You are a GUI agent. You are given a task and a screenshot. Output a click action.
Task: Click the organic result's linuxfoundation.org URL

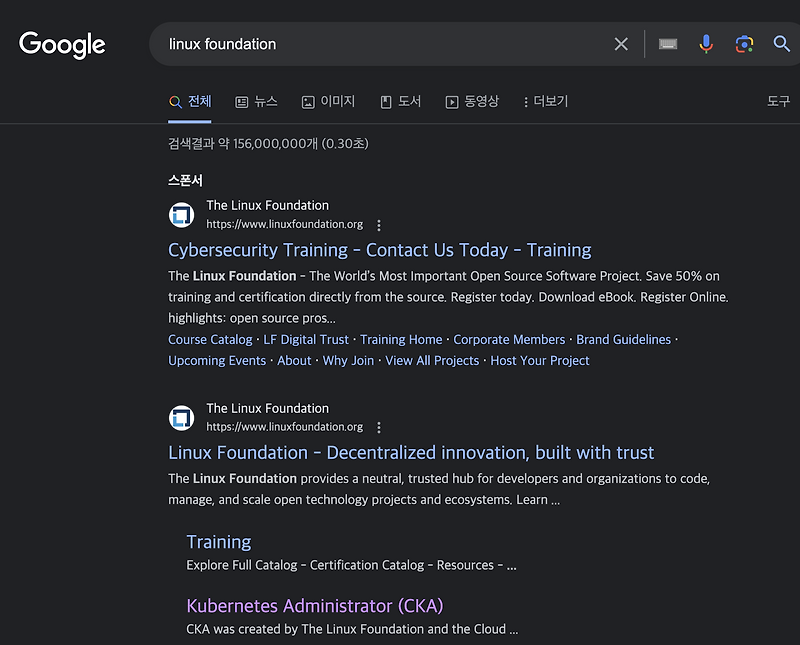pos(285,427)
